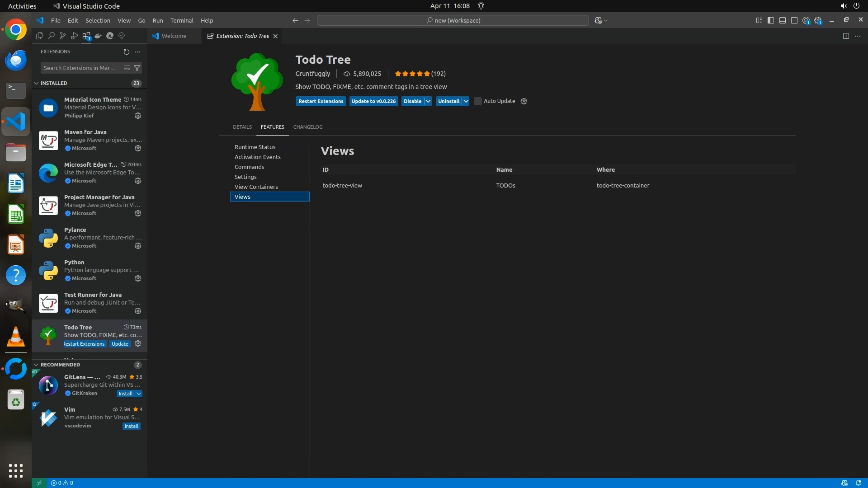
Task: Open the Run and Debug view icon
Action: click(x=74, y=36)
